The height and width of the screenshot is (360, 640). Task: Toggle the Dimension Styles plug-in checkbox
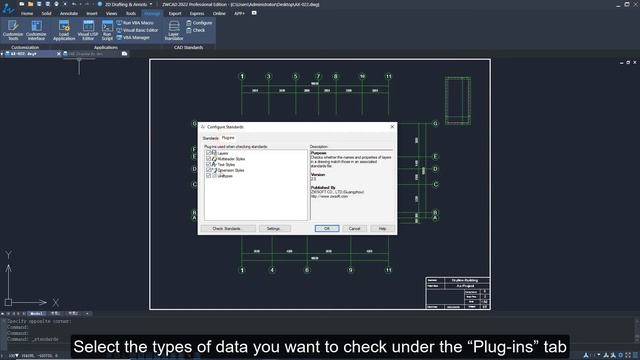pyautogui.click(x=209, y=170)
